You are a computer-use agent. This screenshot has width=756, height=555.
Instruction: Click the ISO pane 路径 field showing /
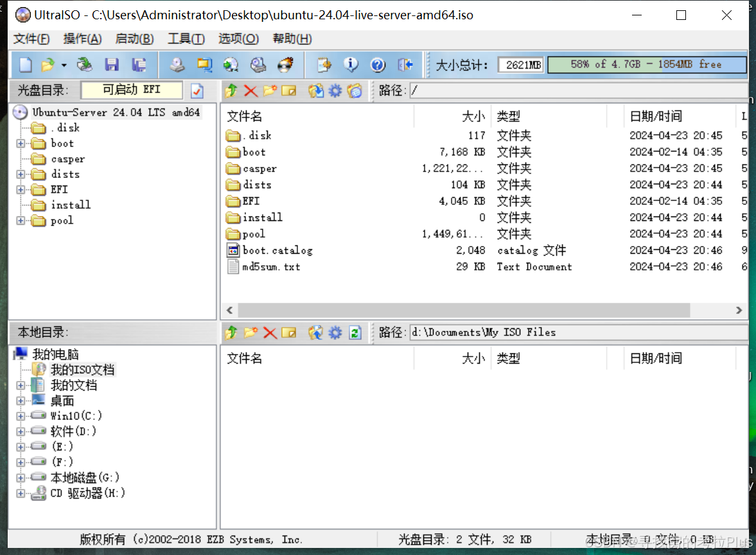(x=578, y=91)
